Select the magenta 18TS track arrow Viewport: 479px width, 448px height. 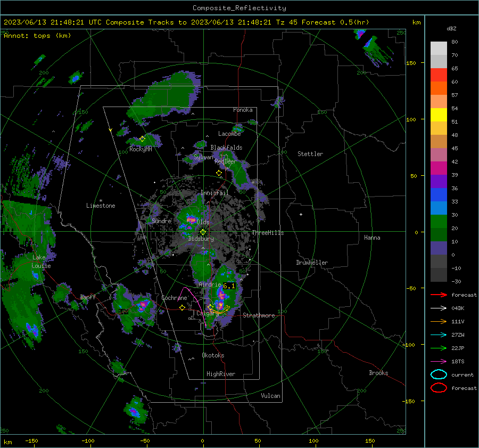coord(439,362)
